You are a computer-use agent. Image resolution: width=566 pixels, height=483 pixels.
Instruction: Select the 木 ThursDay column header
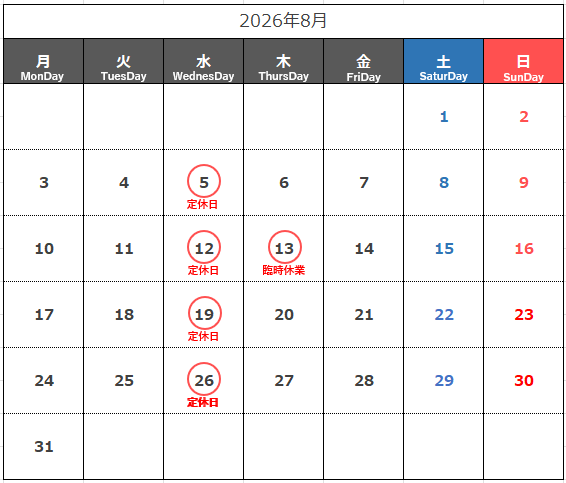(283, 61)
